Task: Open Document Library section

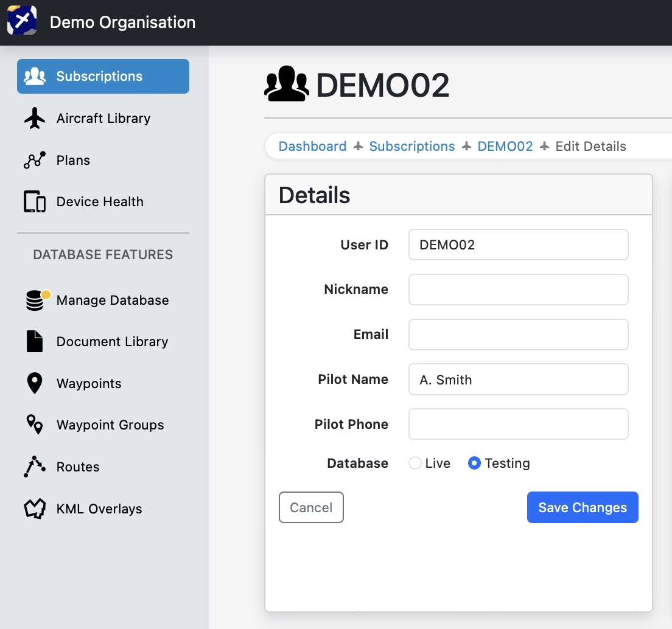Action: (103, 341)
